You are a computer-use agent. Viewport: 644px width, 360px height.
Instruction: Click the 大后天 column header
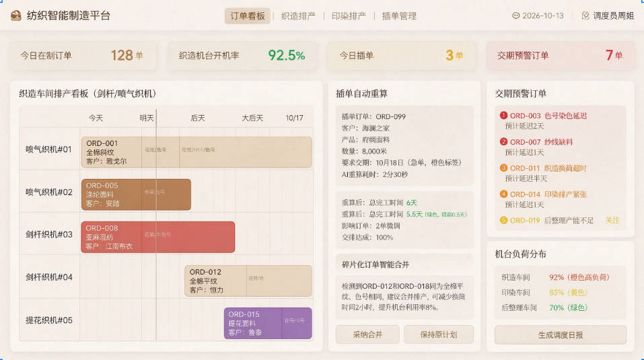tap(252, 118)
